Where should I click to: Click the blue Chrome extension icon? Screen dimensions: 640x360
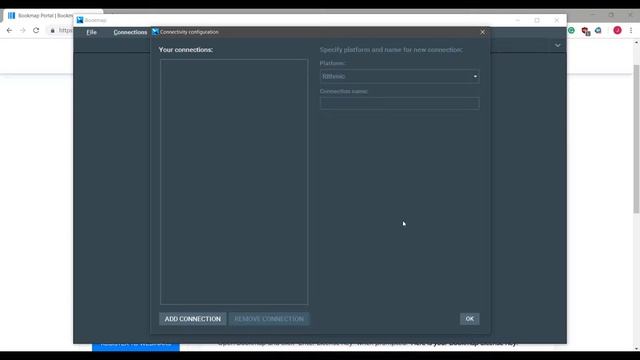598,30
